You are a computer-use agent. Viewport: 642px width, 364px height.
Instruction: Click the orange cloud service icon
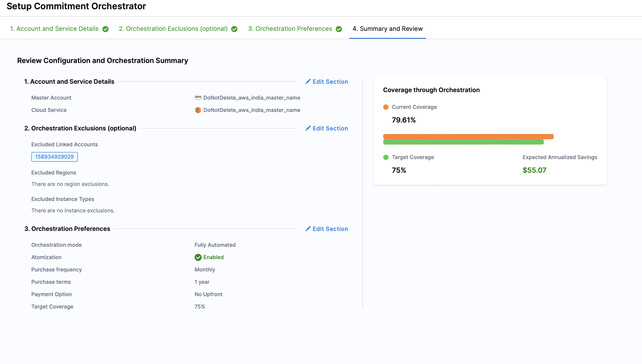[x=198, y=110]
